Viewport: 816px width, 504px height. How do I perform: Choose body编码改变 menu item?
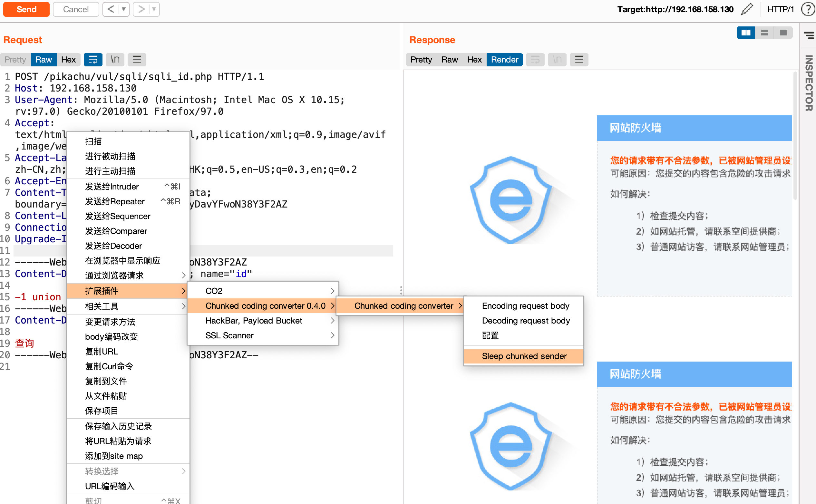[x=128, y=337]
